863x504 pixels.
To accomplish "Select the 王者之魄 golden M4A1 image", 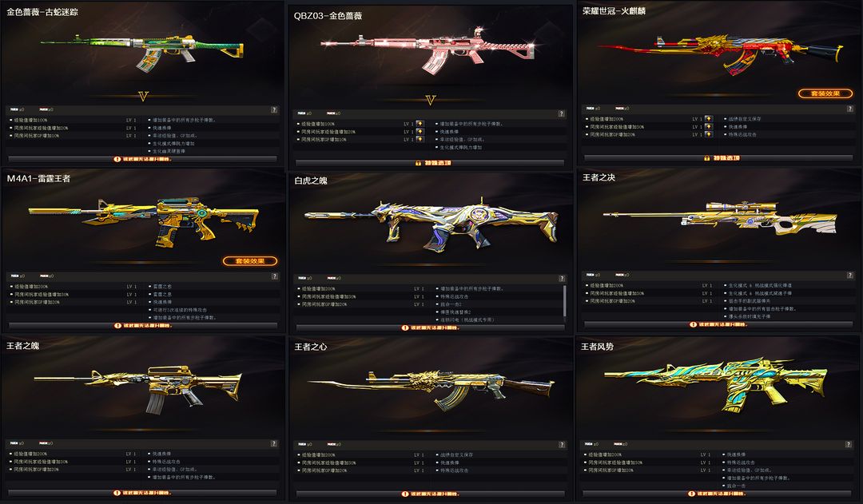I will [x=137, y=388].
